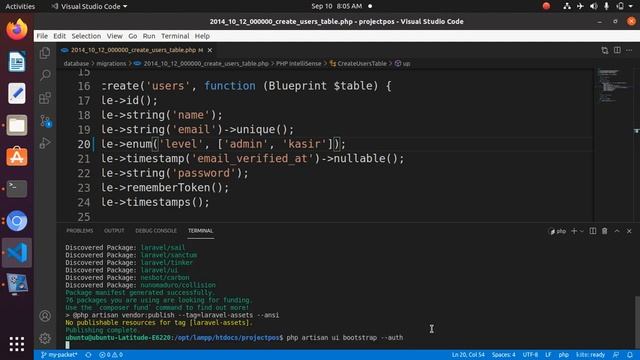The height and width of the screenshot is (360, 640).
Task: Open the Terminal menu
Action: (x=175, y=36)
